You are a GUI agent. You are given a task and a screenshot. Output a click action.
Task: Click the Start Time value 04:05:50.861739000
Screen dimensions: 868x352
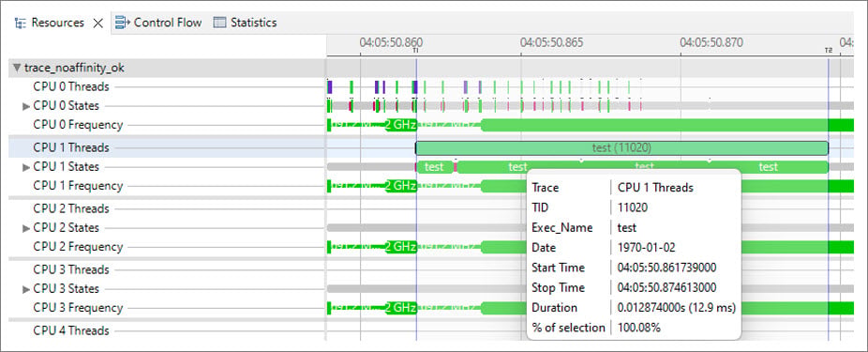[666, 268]
